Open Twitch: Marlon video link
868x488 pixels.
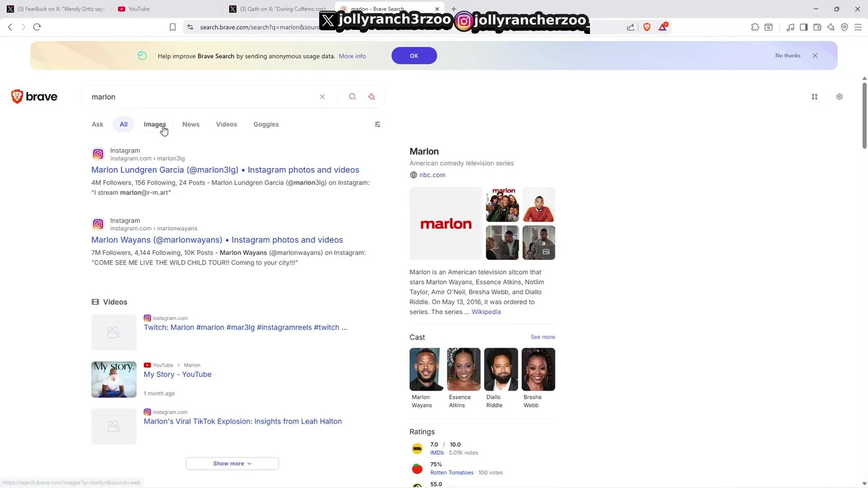click(x=245, y=327)
